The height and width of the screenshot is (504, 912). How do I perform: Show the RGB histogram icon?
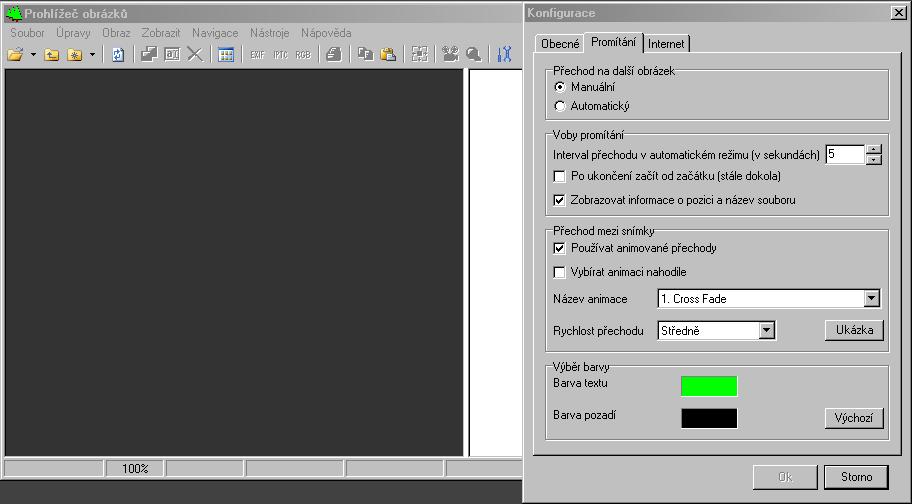click(x=303, y=55)
